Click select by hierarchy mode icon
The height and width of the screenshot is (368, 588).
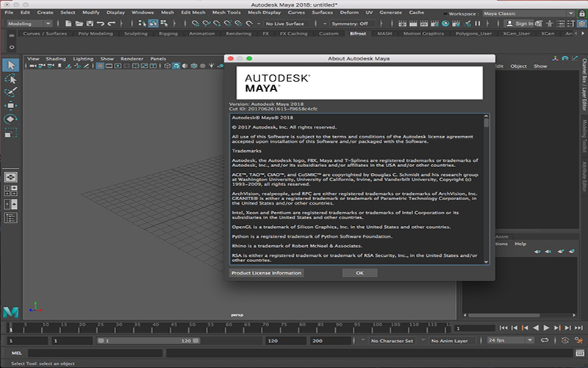(x=142, y=24)
